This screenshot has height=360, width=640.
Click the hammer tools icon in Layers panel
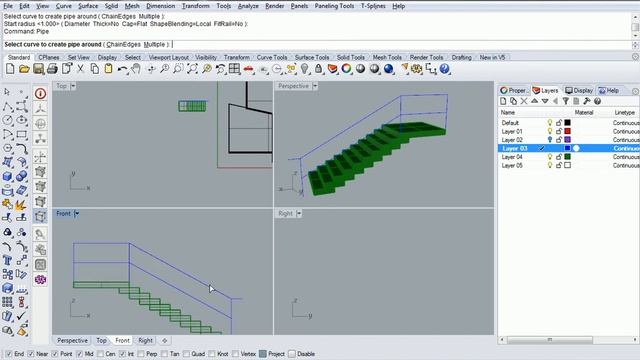coord(587,101)
